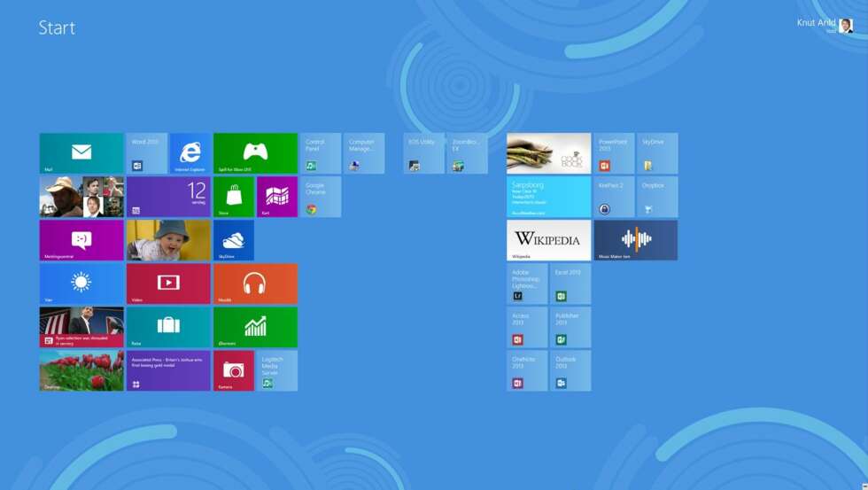The width and height of the screenshot is (868, 490).
Task: Open the weather tile with sun icon
Action: 81,284
